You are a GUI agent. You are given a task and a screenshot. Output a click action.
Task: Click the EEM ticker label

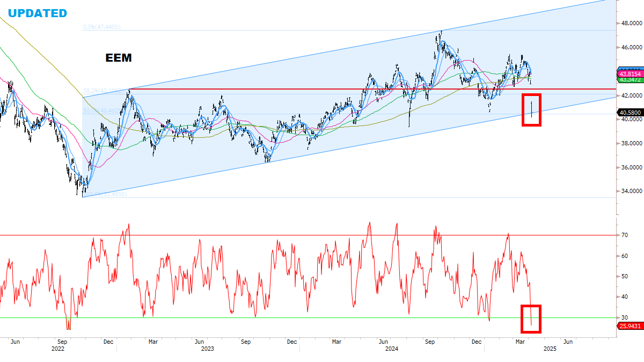click(x=118, y=58)
